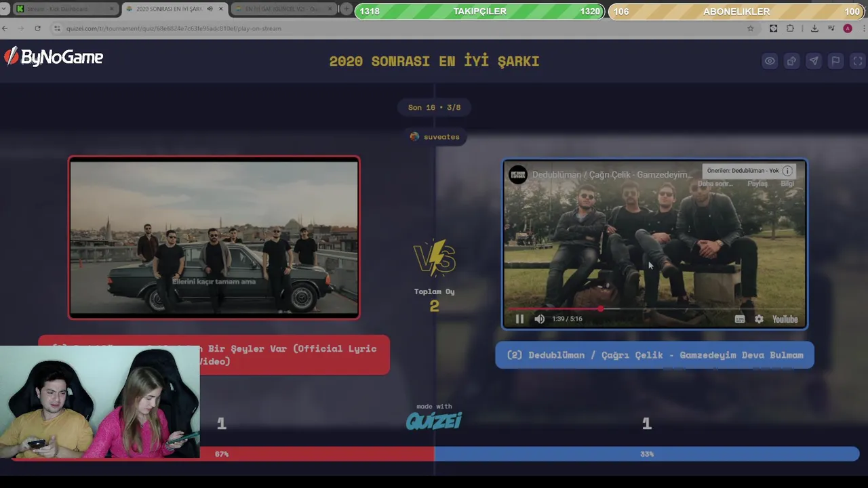Go forward in browser history

click(x=21, y=28)
